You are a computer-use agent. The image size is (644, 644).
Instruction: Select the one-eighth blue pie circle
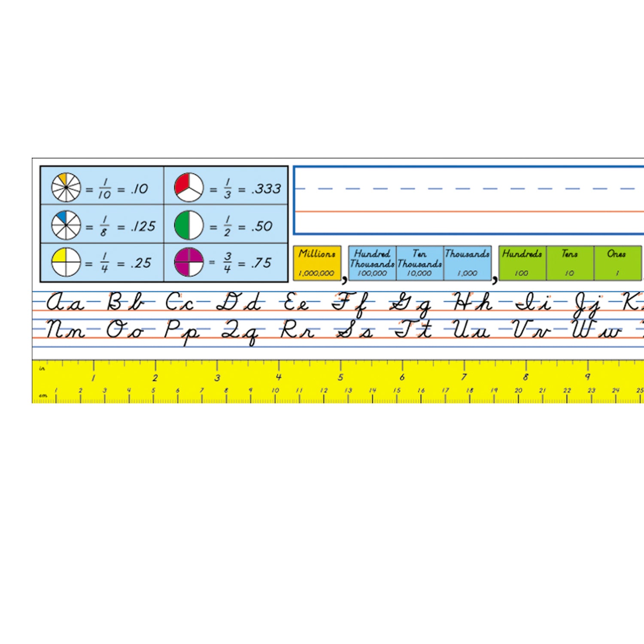[66, 225]
